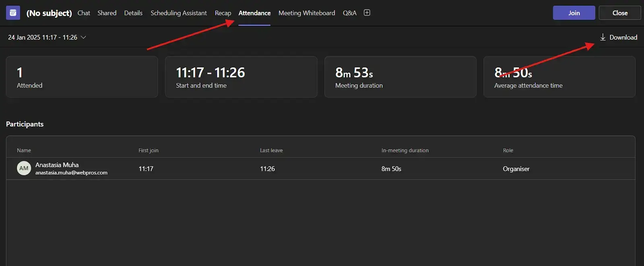Click the Download arrow icon
This screenshot has height=266, width=644.
pos(603,37)
